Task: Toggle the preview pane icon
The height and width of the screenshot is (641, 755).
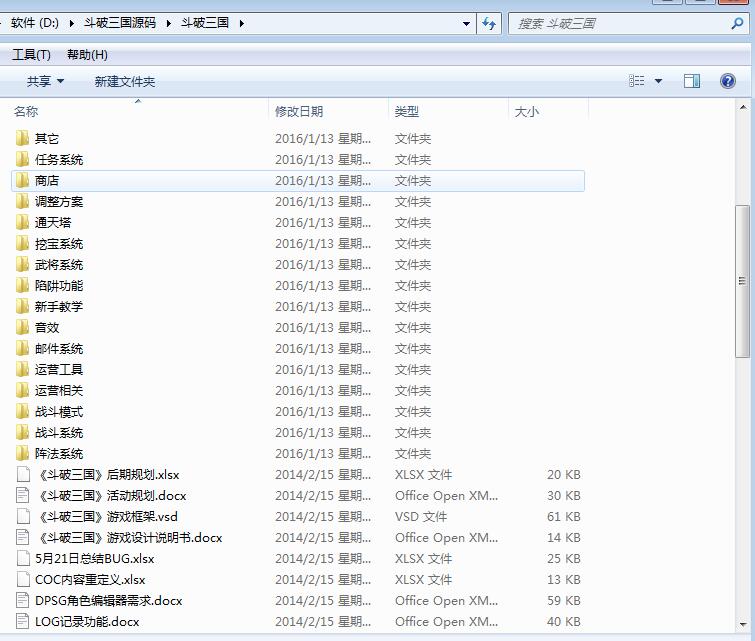Action: point(692,81)
